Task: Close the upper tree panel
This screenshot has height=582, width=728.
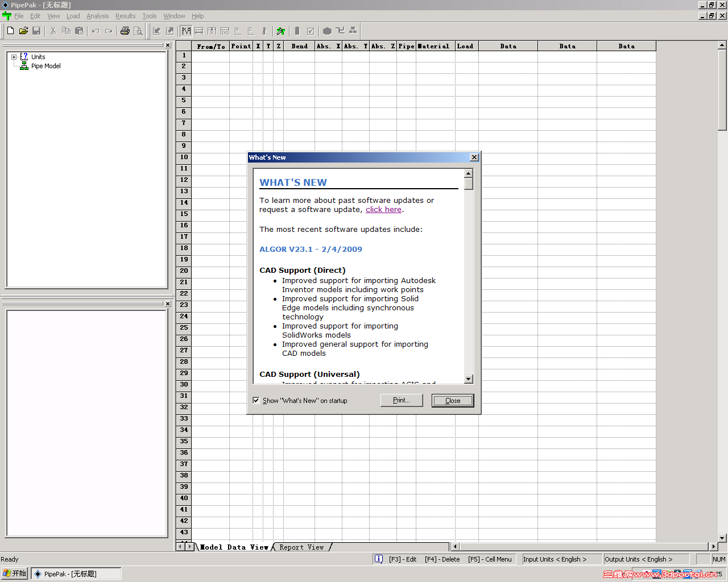Action: pos(168,45)
